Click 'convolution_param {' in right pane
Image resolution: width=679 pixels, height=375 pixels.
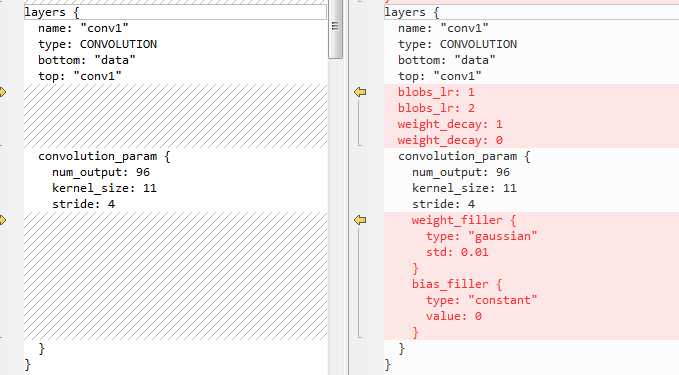[464, 156]
